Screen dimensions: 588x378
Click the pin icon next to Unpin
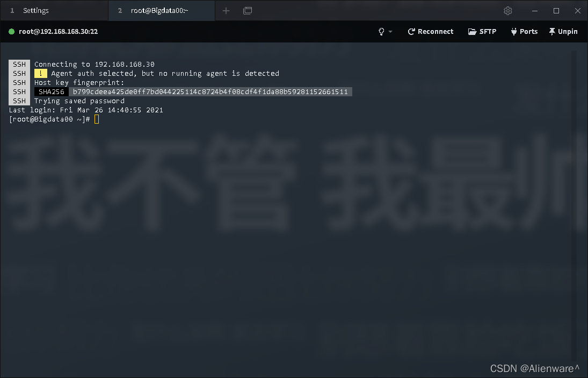(x=551, y=31)
